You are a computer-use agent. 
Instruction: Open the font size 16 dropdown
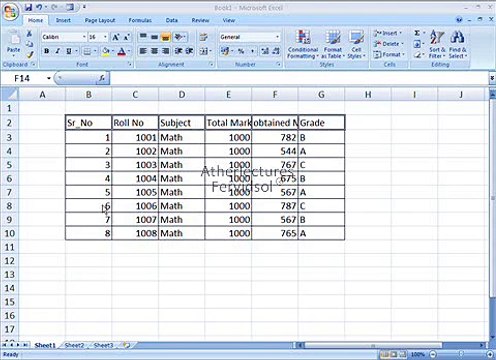coord(105,37)
